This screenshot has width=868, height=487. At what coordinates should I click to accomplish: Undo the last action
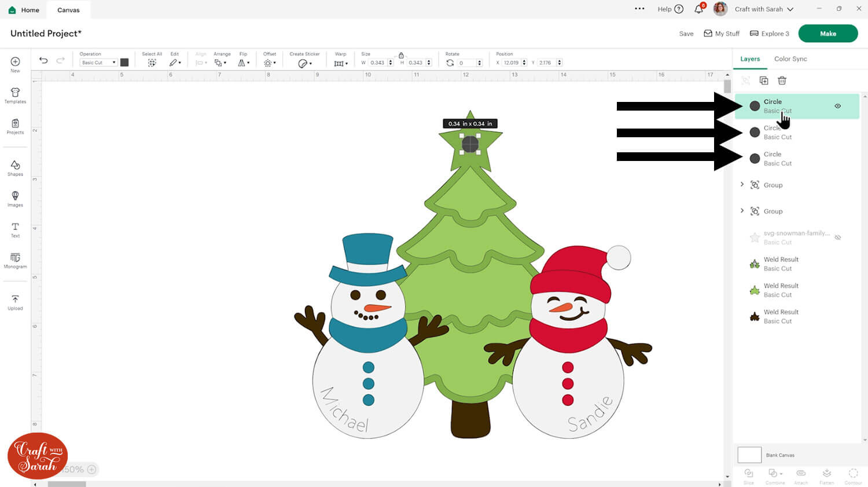(x=43, y=60)
